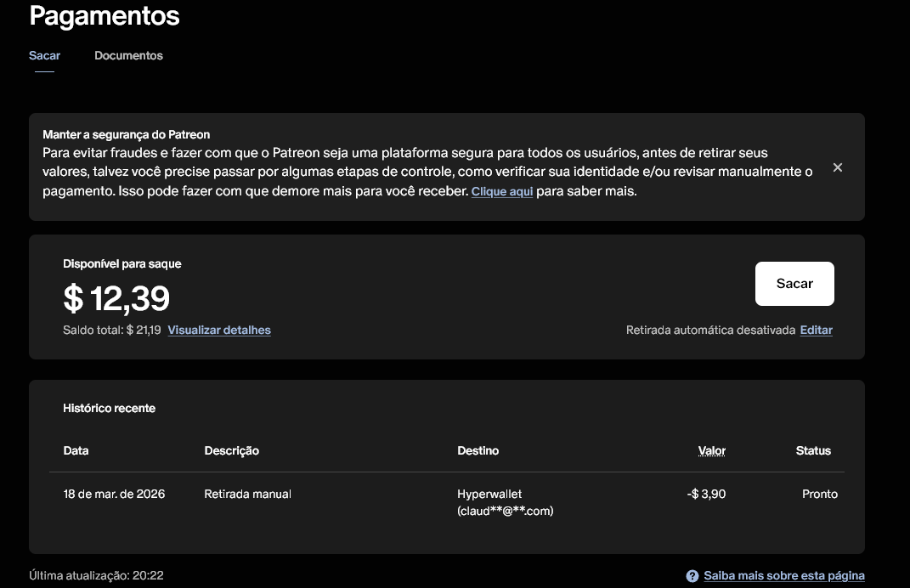910x588 pixels.
Task: Click the Pronto status cell
Action: click(x=819, y=494)
